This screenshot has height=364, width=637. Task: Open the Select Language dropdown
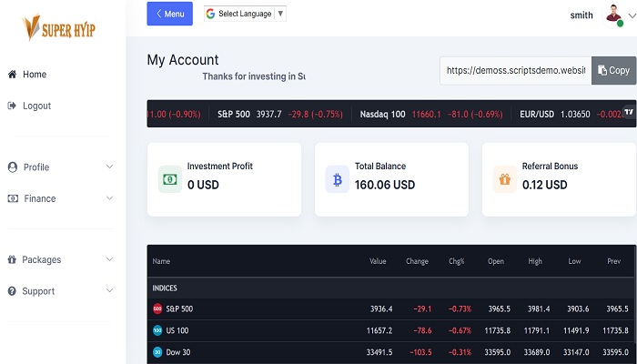(x=245, y=14)
